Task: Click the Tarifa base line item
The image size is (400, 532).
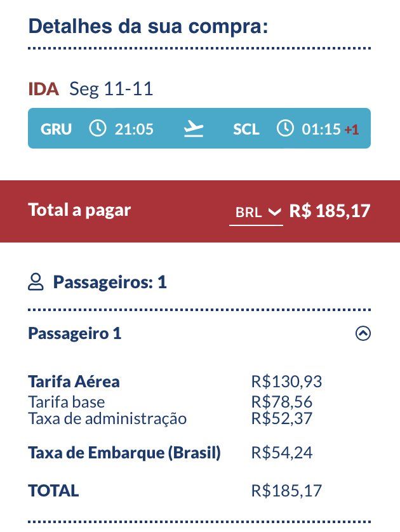Action: pos(67,402)
